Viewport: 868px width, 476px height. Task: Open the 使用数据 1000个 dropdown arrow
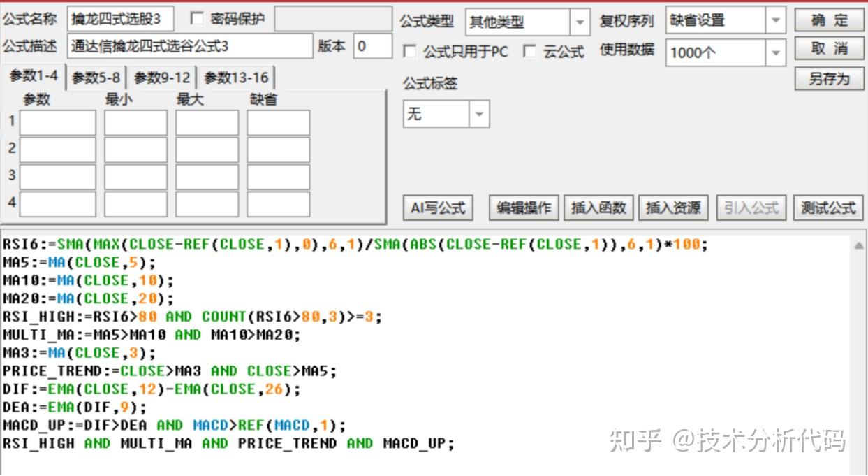(x=775, y=52)
